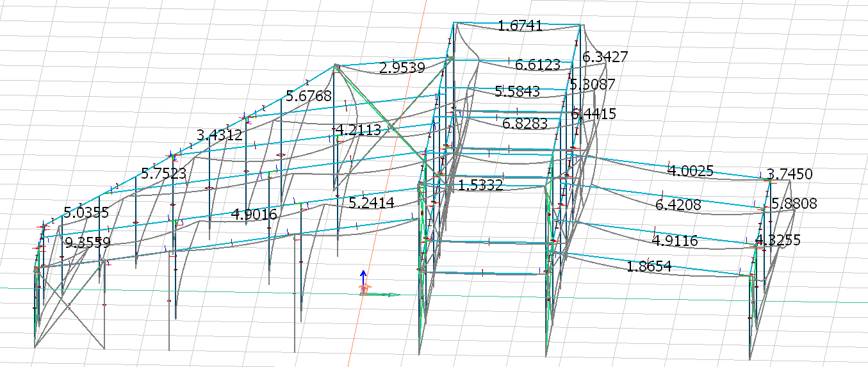Click the 6.3427 value label
Viewport: 868px width, 367px height.
pos(605,57)
